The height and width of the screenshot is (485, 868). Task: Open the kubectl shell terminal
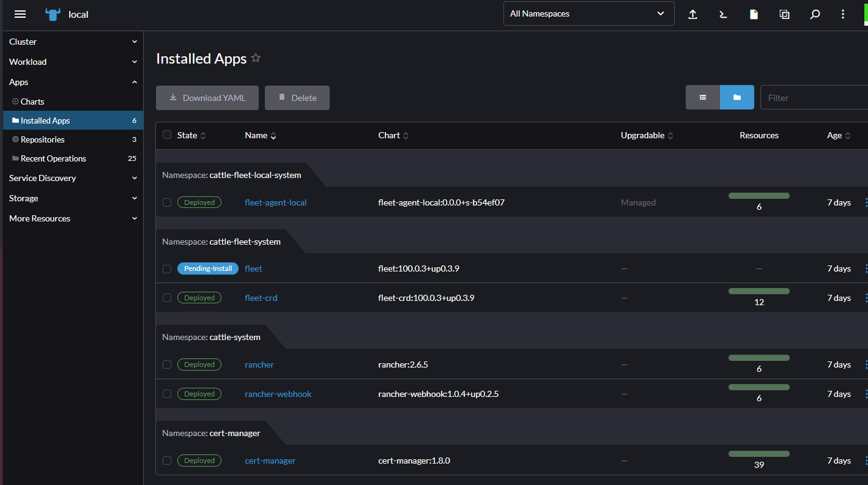click(x=723, y=13)
